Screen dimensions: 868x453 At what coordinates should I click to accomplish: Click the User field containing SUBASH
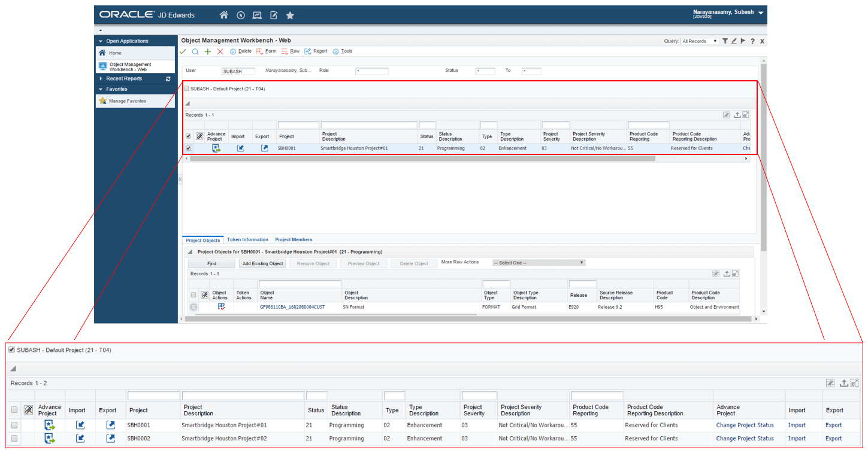(x=238, y=71)
